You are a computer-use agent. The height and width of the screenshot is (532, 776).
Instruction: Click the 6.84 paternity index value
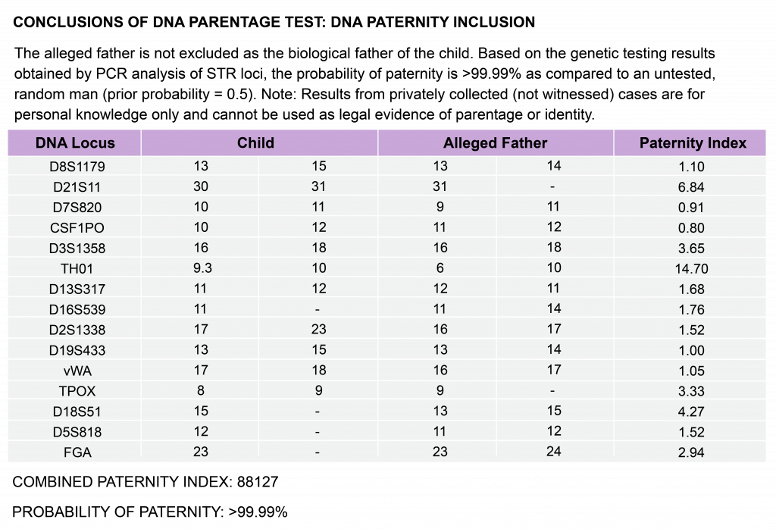tap(691, 187)
